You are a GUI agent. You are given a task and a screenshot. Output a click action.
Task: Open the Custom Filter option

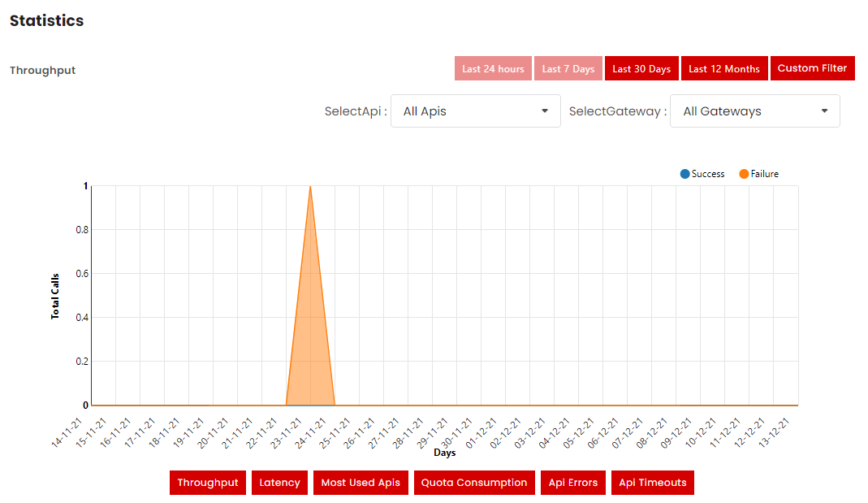pyautogui.click(x=812, y=68)
